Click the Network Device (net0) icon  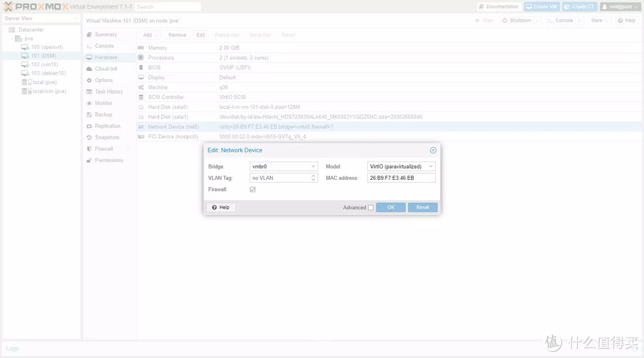(x=141, y=127)
